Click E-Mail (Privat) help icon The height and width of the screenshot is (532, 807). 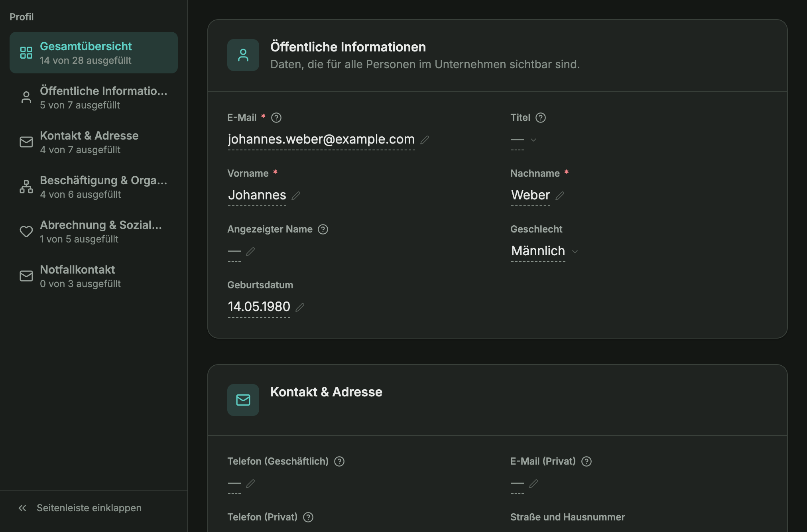[x=587, y=461]
